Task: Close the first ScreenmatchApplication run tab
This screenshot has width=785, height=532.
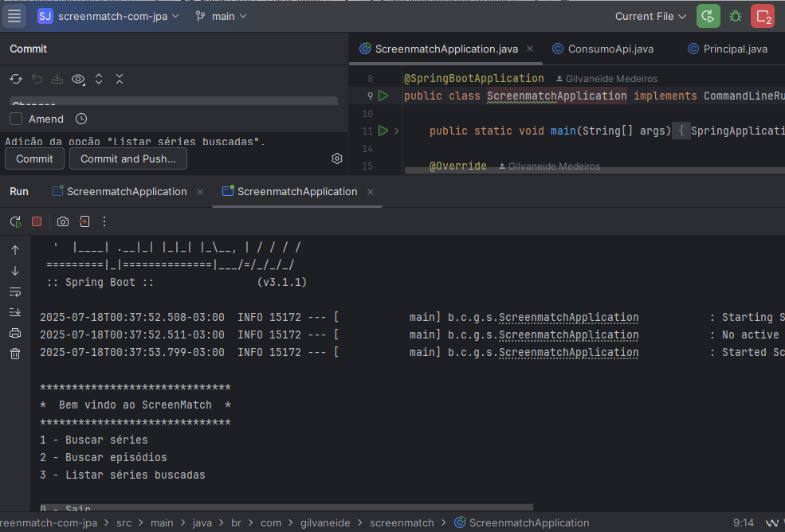Action: point(200,192)
